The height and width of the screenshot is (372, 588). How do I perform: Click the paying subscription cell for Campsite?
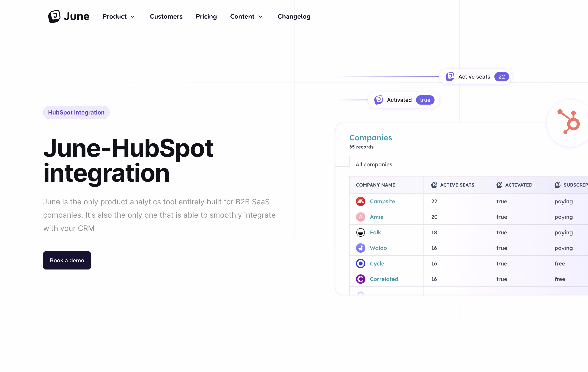567,201
